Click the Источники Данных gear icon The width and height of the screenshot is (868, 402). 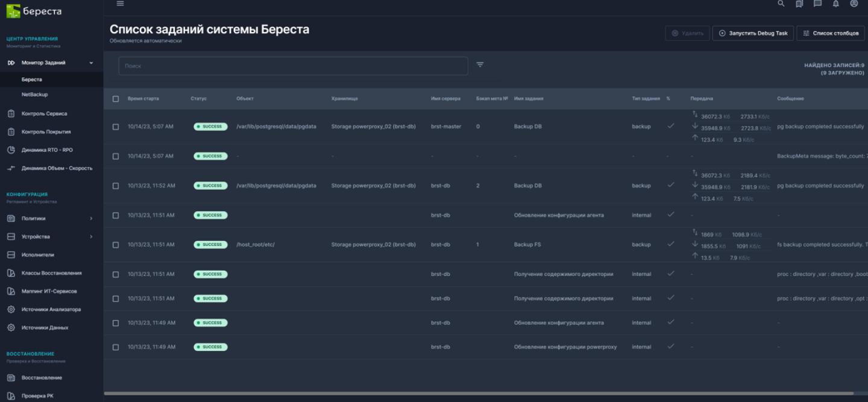point(11,328)
